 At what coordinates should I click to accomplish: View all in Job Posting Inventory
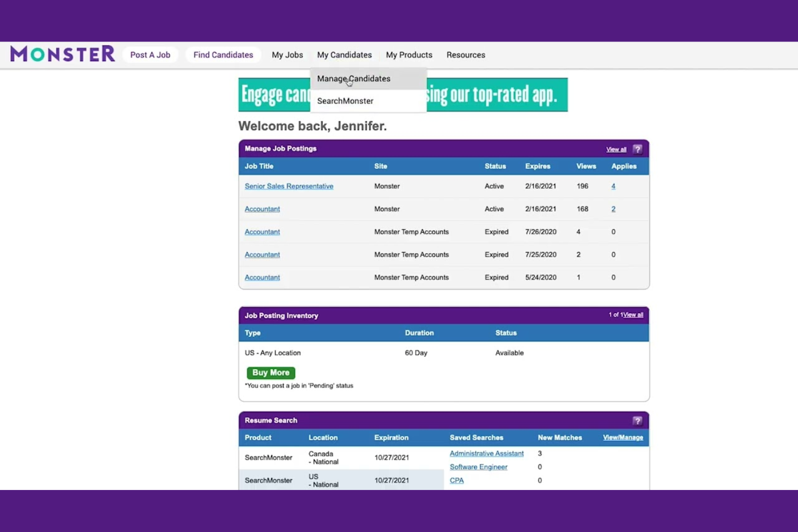(x=633, y=315)
